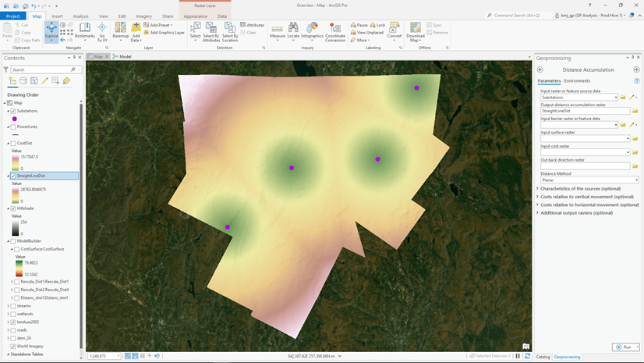Disable the World Imagery basemap layer
644x363 pixels.
coord(13,347)
